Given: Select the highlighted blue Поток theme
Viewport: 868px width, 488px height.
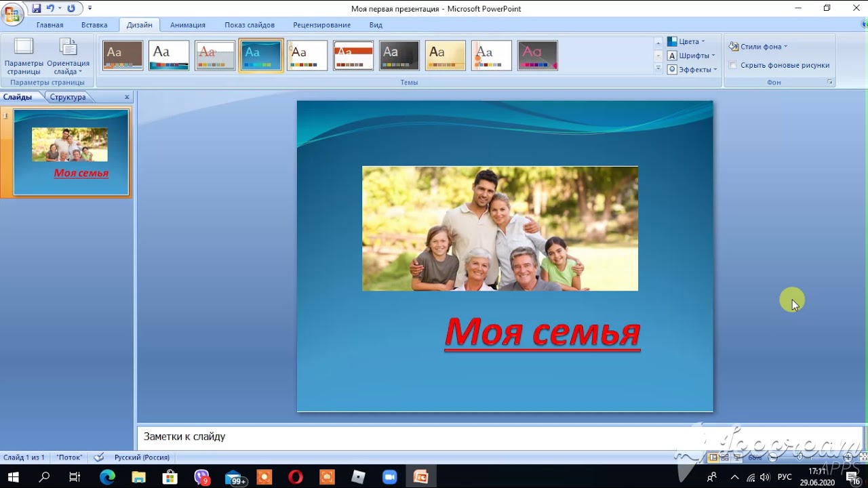Looking at the screenshot, I should [x=261, y=56].
